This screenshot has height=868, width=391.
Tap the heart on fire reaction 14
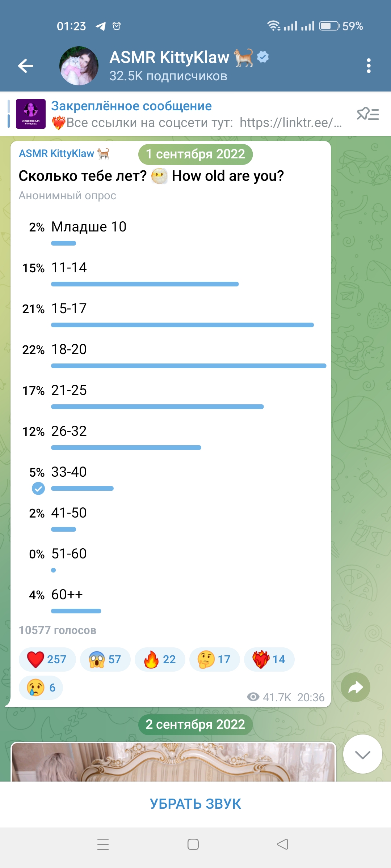tap(269, 659)
